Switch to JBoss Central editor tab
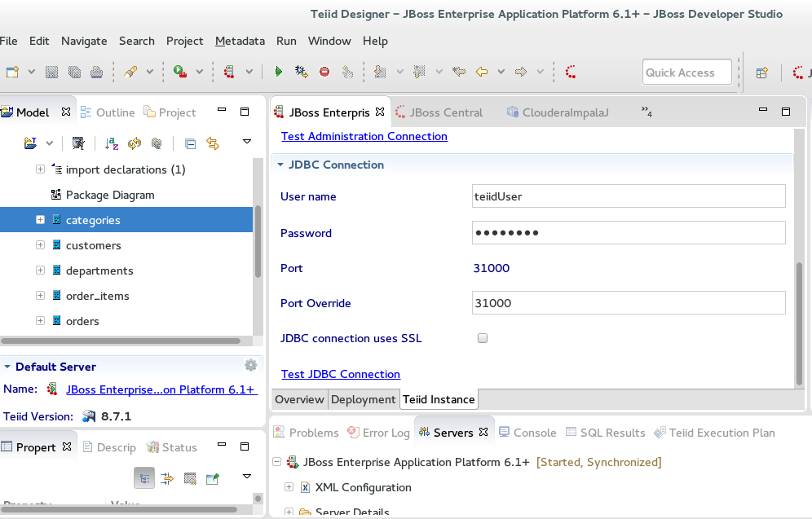Screen dimensions: 812x519 pyautogui.click(x=439, y=112)
